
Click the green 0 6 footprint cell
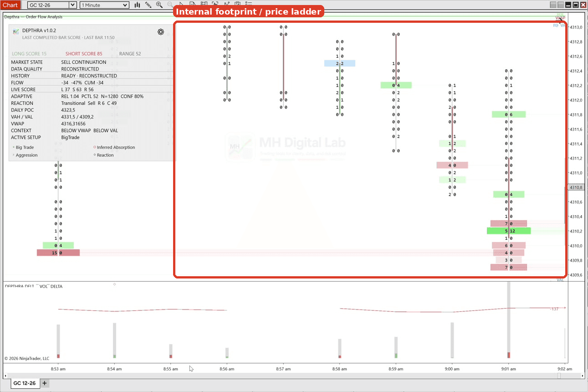pos(509,114)
